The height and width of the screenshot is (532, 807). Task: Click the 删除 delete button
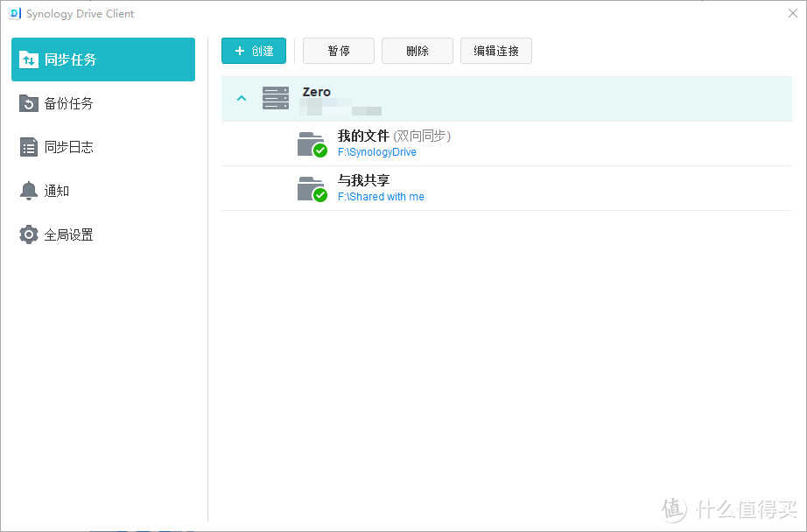click(418, 51)
